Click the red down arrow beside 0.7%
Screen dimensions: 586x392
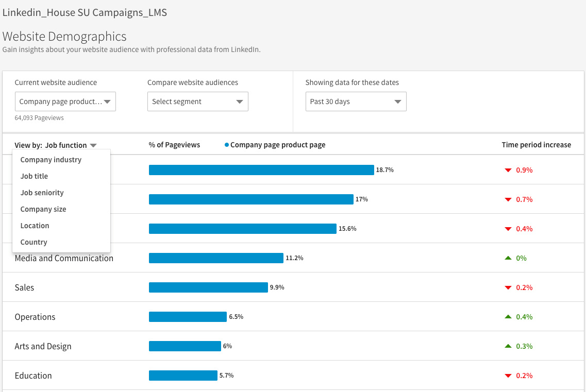pos(508,199)
